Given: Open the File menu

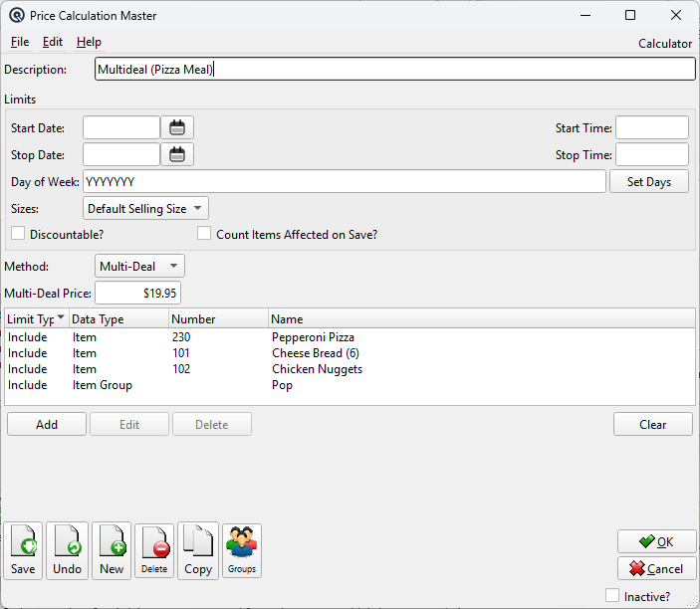Looking at the screenshot, I should (20, 42).
